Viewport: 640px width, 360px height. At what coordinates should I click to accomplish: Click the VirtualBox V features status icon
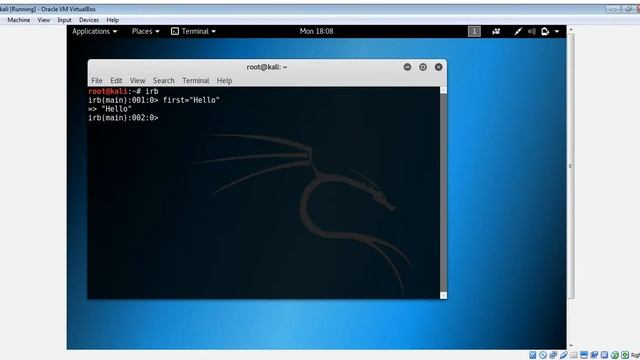[604, 355]
